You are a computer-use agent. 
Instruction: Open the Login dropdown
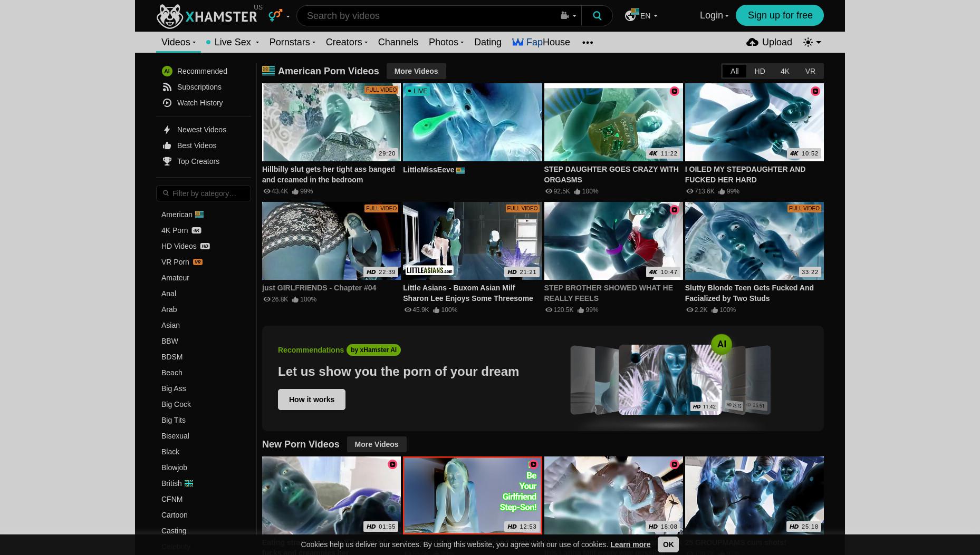(714, 15)
